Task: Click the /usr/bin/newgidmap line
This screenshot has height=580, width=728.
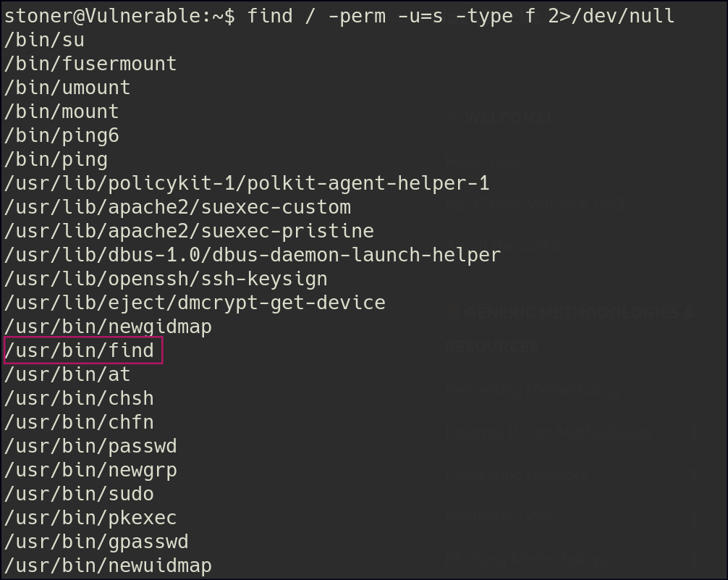Action: (107, 327)
